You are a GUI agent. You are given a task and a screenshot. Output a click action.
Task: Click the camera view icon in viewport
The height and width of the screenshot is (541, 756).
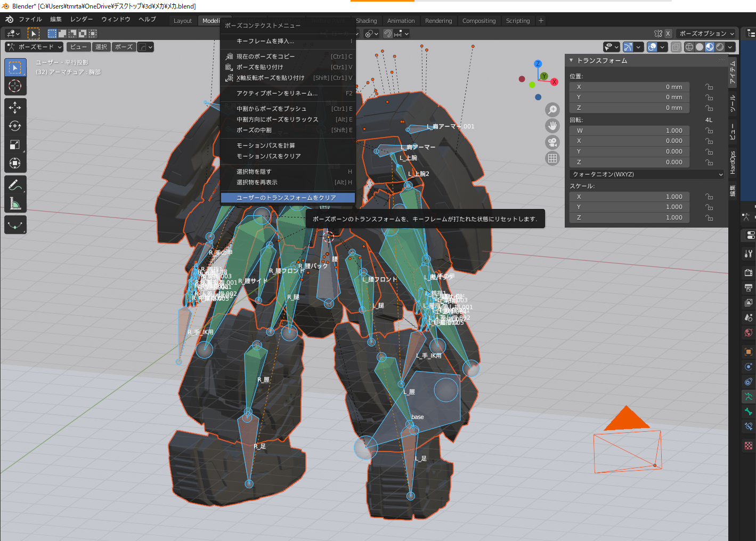552,142
